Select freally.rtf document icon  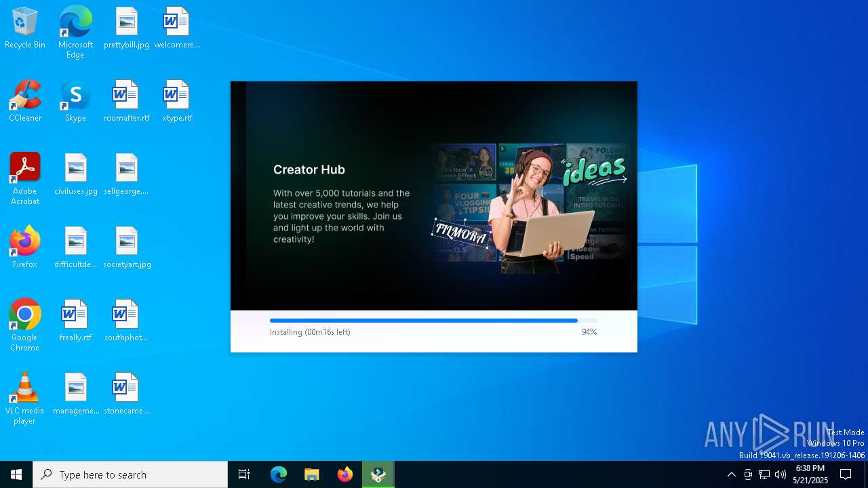75,321
